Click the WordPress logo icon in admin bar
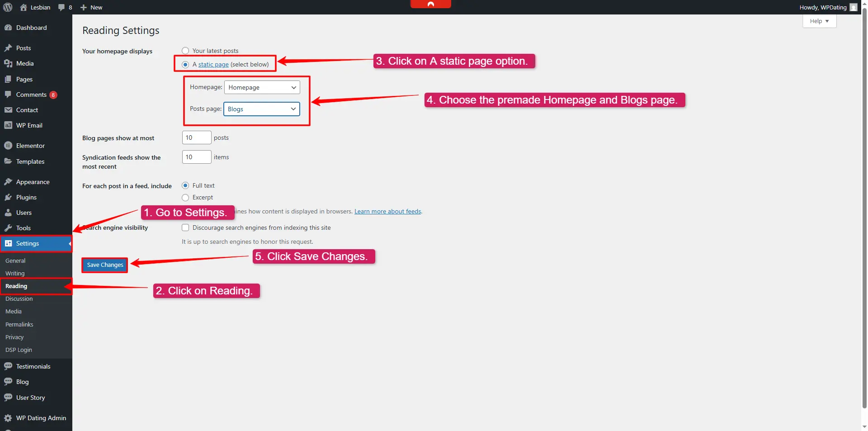868x431 pixels. point(8,7)
